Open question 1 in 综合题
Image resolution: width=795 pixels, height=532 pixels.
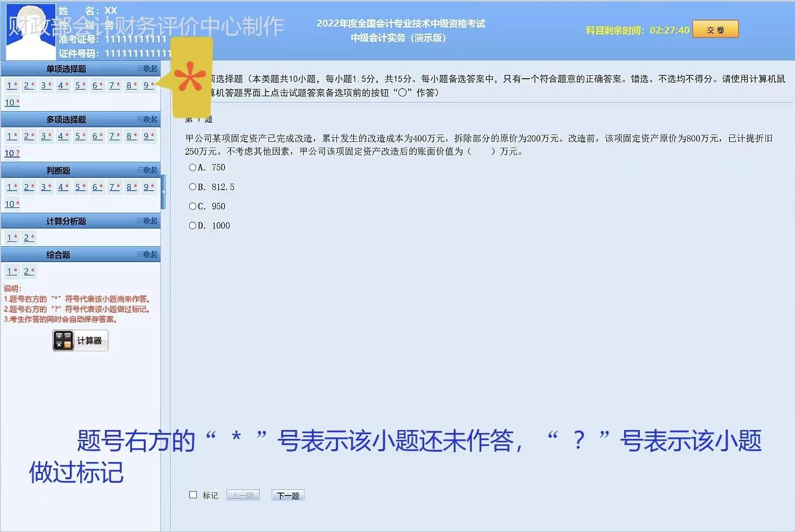10,271
